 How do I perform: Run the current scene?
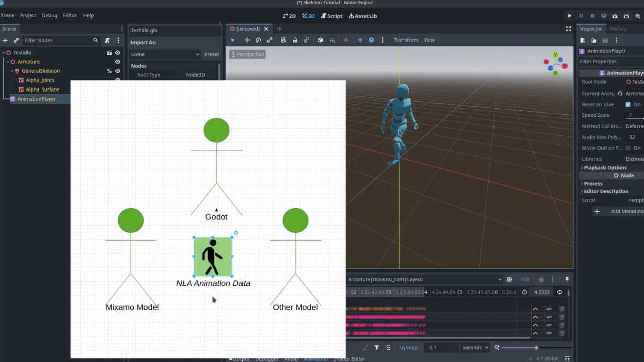point(615,16)
